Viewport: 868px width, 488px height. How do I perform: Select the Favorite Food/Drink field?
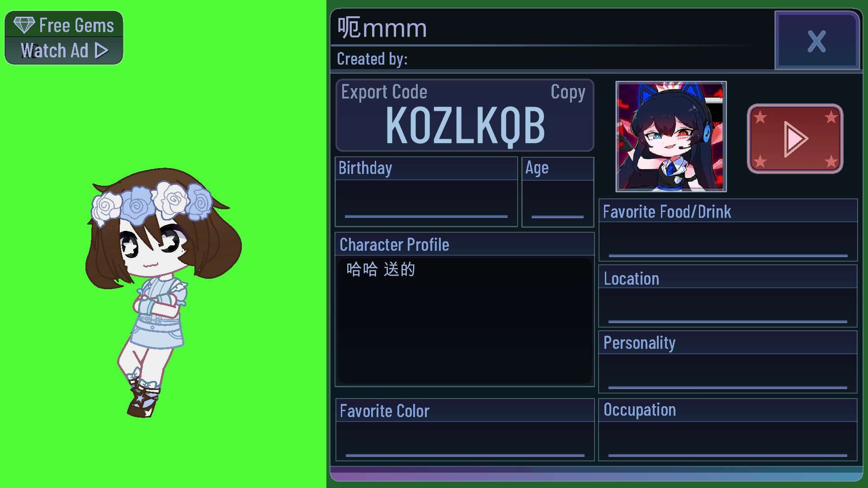coord(728,241)
